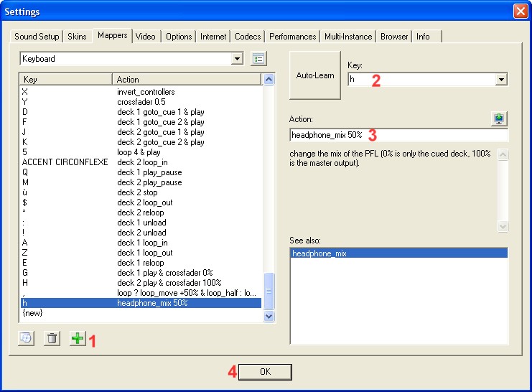Click the mapping list scroll-up arrow
The height and width of the screenshot is (392, 532).
tap(269, 80)
